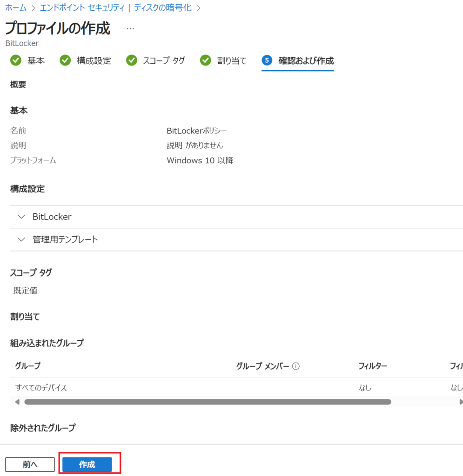Click the horizontal scrollbar under the group table
The image size is (463, 476).
[208, 402]
